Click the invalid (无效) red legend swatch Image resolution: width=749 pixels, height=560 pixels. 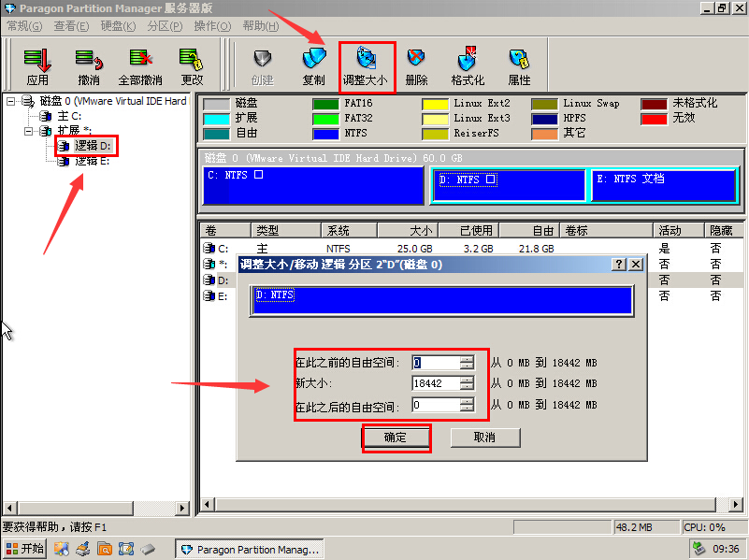point(654,119)
